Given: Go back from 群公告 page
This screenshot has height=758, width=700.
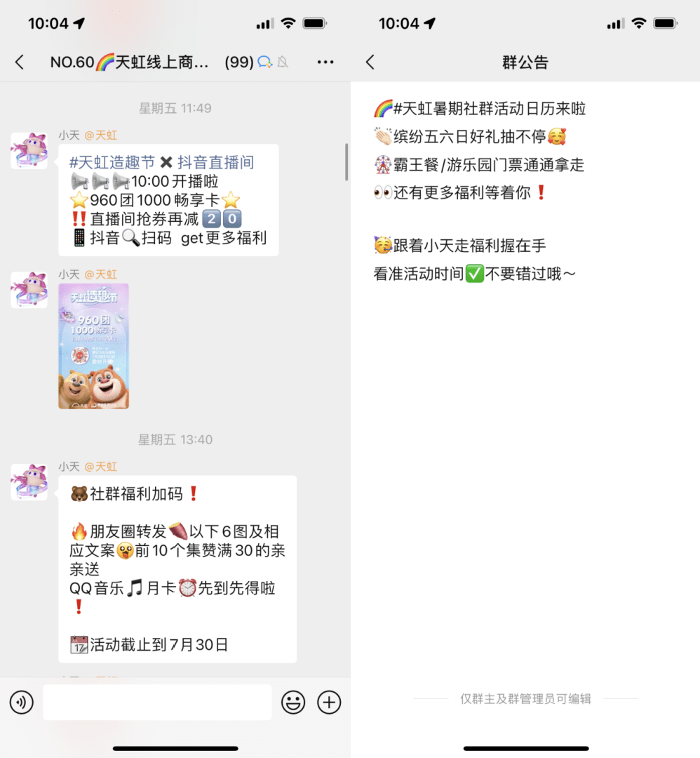Looking at the screenshot, I should click(x=370, y=62).
